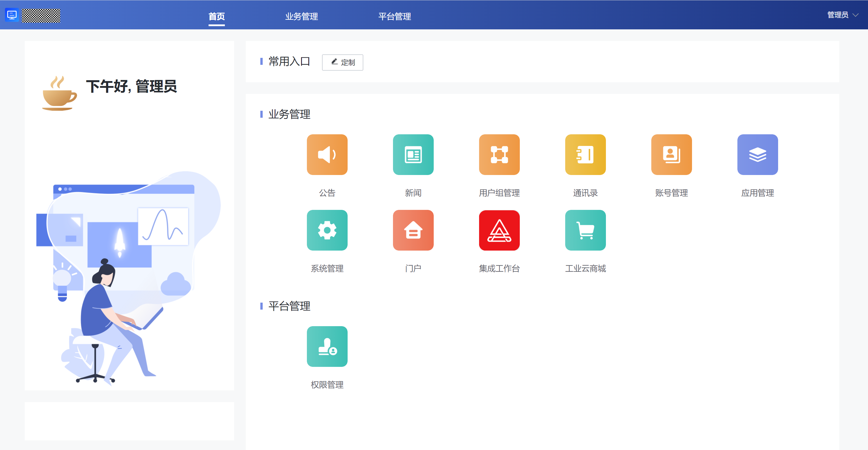Open the red 集成工作台 icon
The width and height of the screenshot is (868, 450).
click(499, 230)
